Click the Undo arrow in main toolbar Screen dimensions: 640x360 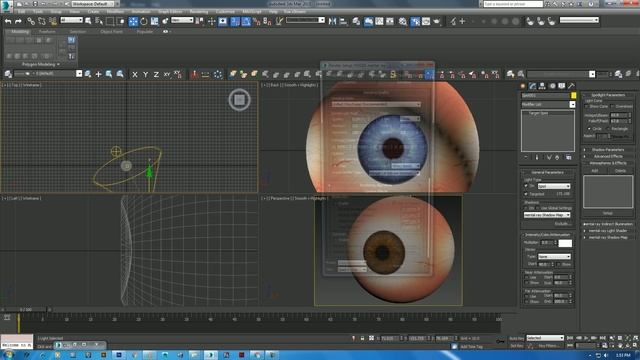tap(8, 21)
